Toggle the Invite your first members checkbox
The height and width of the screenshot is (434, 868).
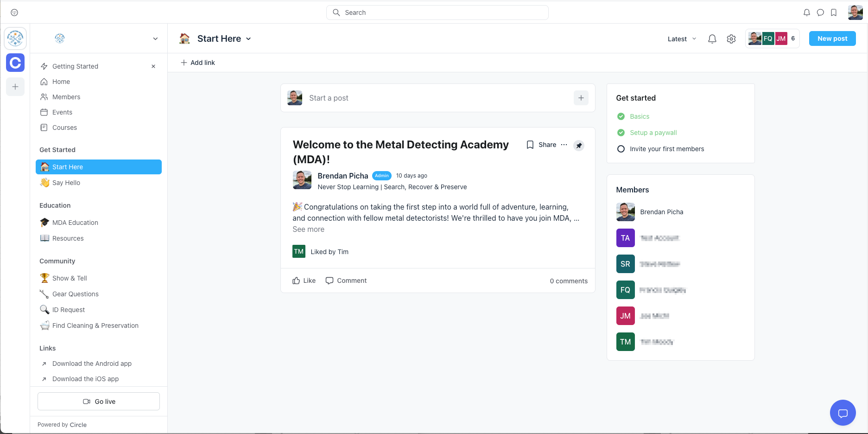(621, 149)
